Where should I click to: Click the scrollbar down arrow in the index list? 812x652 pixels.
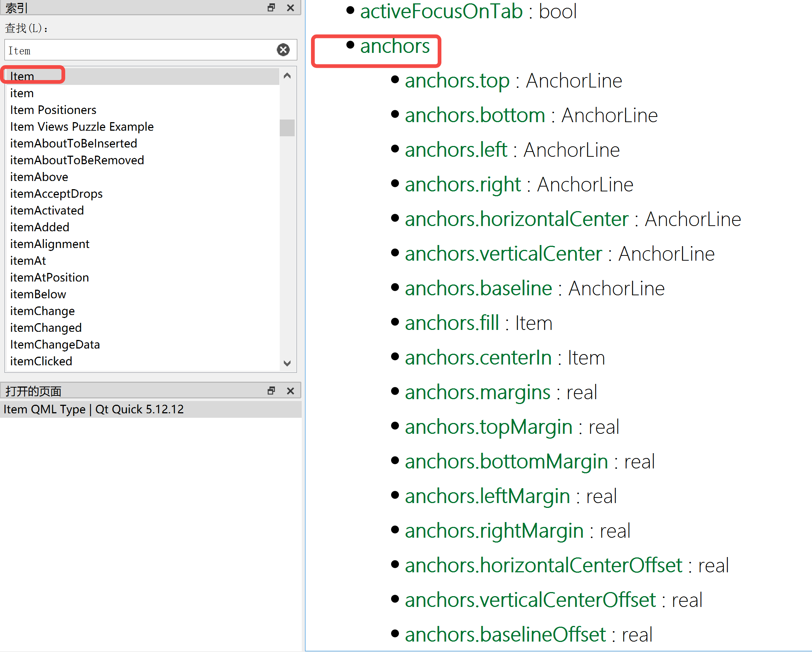287,363
